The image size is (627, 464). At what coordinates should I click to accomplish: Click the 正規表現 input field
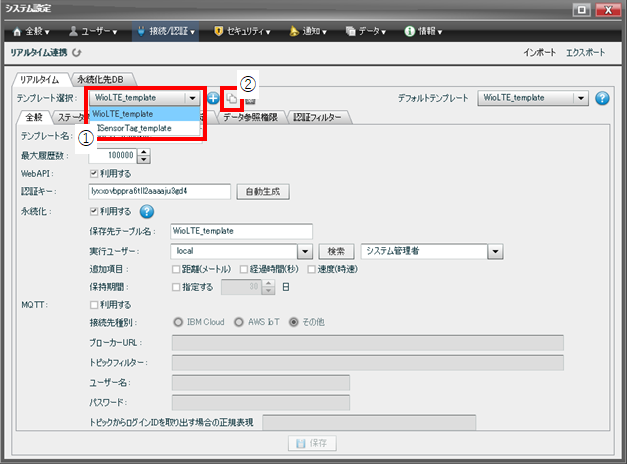pos(369,422)
